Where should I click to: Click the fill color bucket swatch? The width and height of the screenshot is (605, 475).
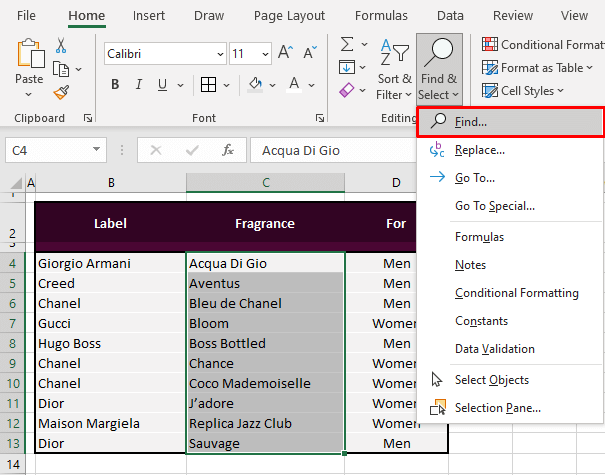(x=256, y=85)
